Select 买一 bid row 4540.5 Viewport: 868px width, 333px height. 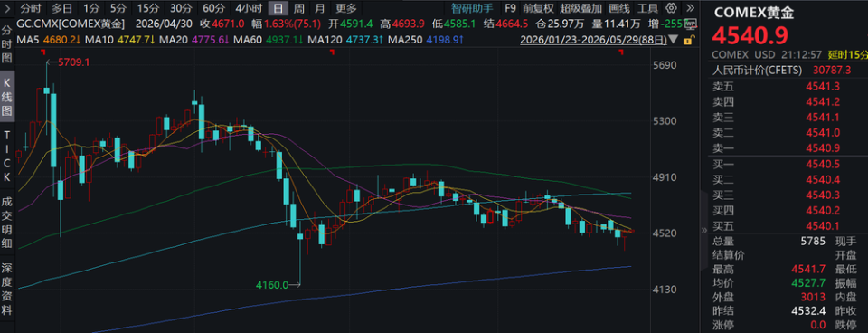(788, 164)
